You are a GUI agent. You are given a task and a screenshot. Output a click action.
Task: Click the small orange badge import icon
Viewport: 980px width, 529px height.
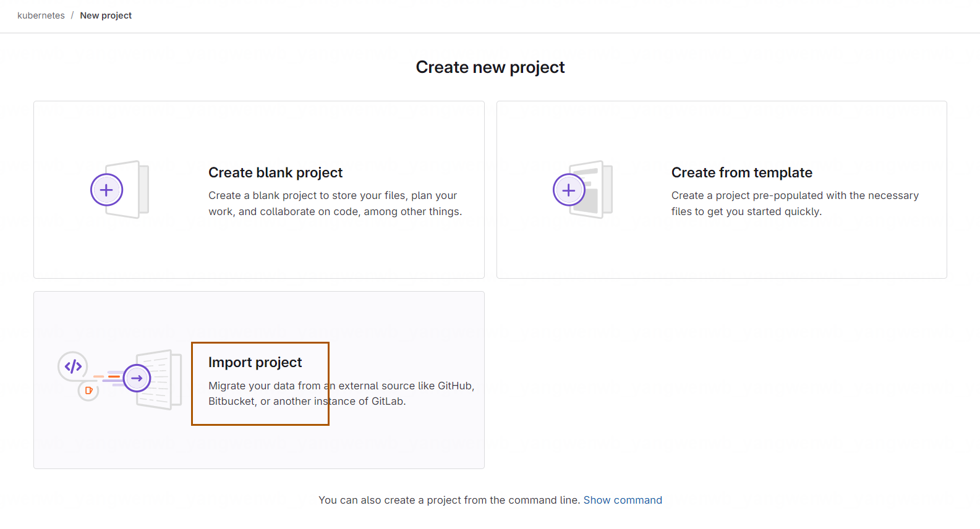pyautogui.click(x=88, y=391)
